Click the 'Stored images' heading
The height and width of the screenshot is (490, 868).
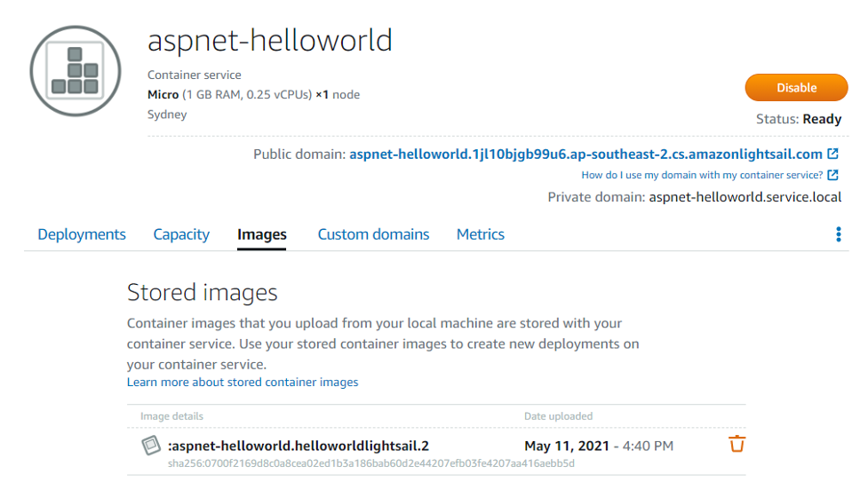pos(202,293)
